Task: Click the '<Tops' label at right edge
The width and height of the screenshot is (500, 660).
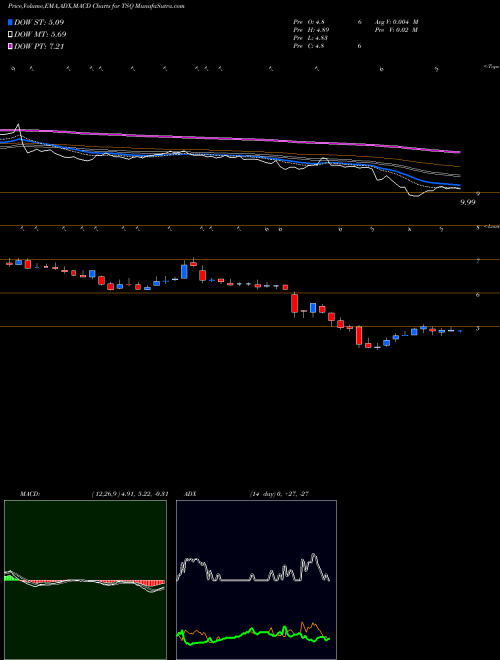Action: coord(491,67)
